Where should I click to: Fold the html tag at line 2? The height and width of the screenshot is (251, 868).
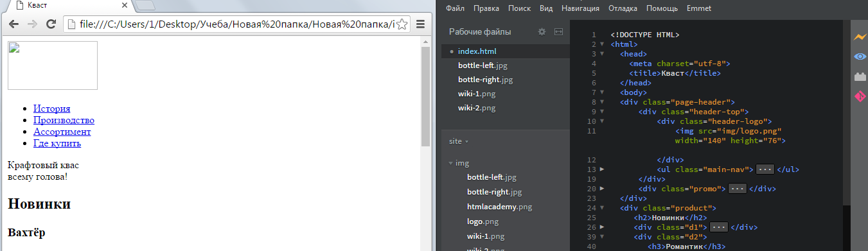[602, 45]
